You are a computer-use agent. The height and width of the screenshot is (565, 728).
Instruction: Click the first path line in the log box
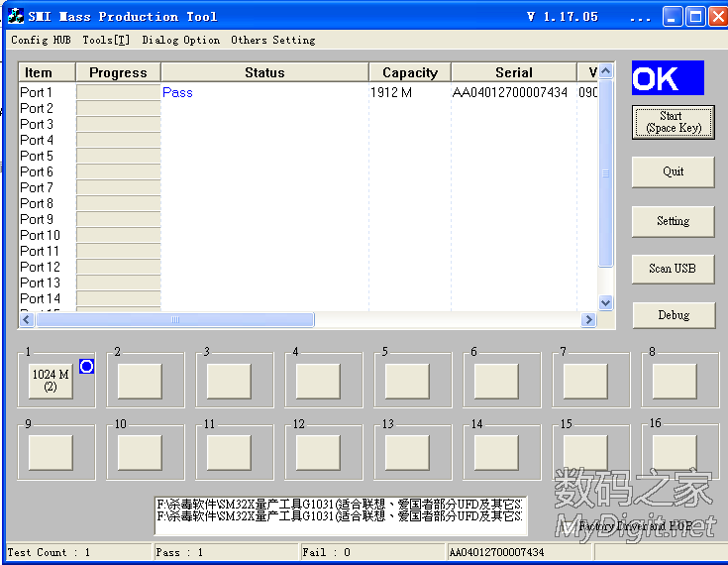(x=340, y=505)
